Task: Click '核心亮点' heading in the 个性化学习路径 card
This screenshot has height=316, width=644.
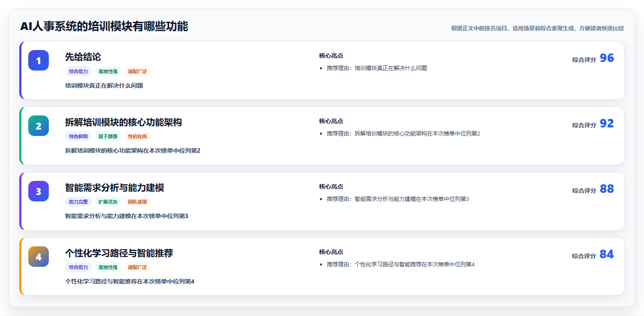Action: point(331,252)
